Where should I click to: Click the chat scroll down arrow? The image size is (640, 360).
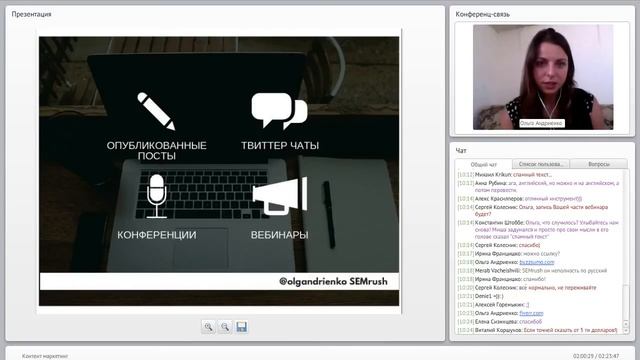point(626,330)
